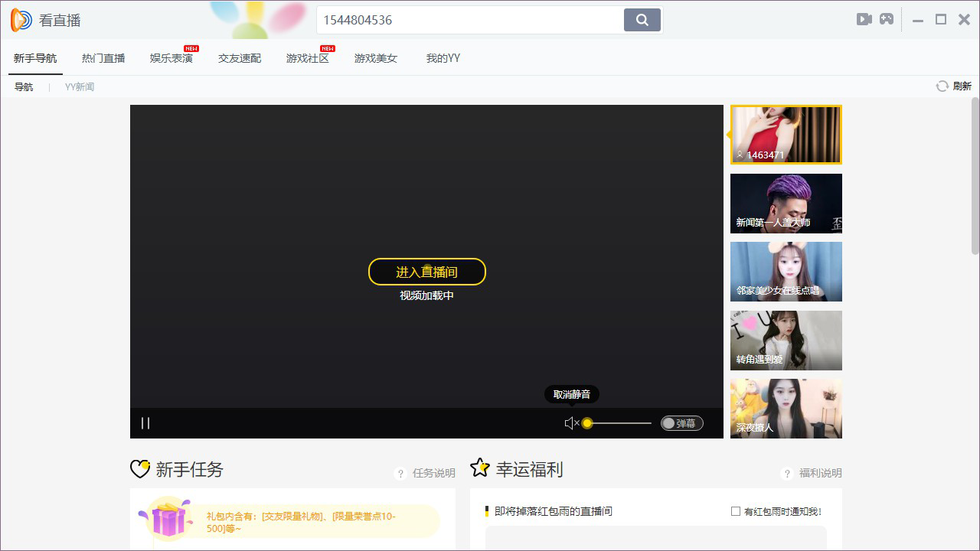Open YY新闻 in the sub navigation
This screenshot has height=551, width=980.
pyautogui.click(x=79, y=86)
